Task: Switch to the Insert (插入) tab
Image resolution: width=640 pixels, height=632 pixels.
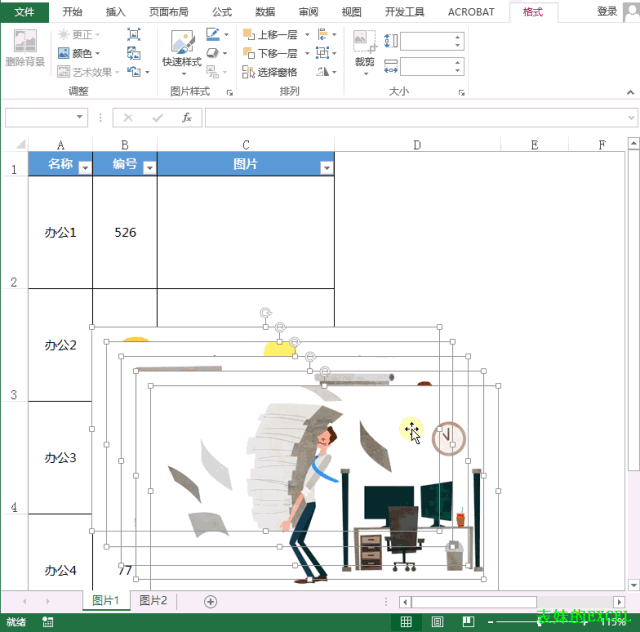Action: (116, 12)
